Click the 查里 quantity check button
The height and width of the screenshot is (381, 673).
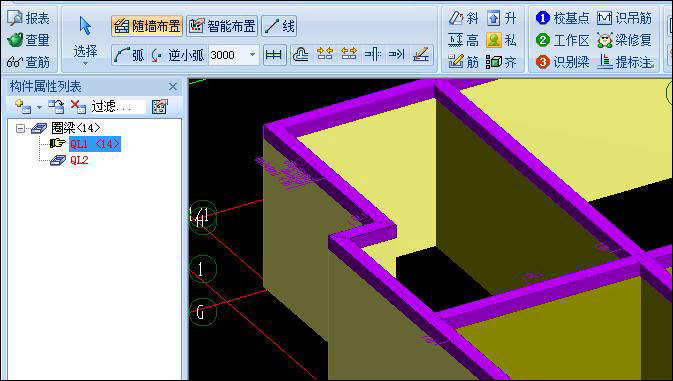28,40
